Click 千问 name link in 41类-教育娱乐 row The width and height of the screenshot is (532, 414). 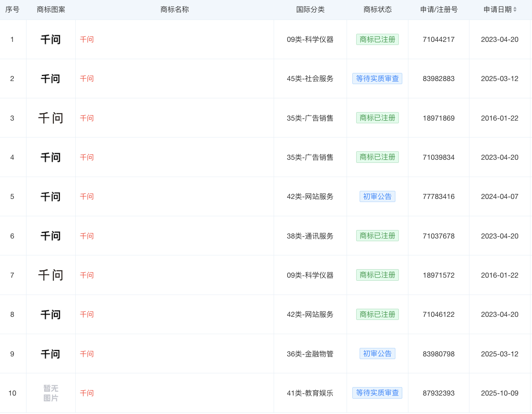pos(87,393)
